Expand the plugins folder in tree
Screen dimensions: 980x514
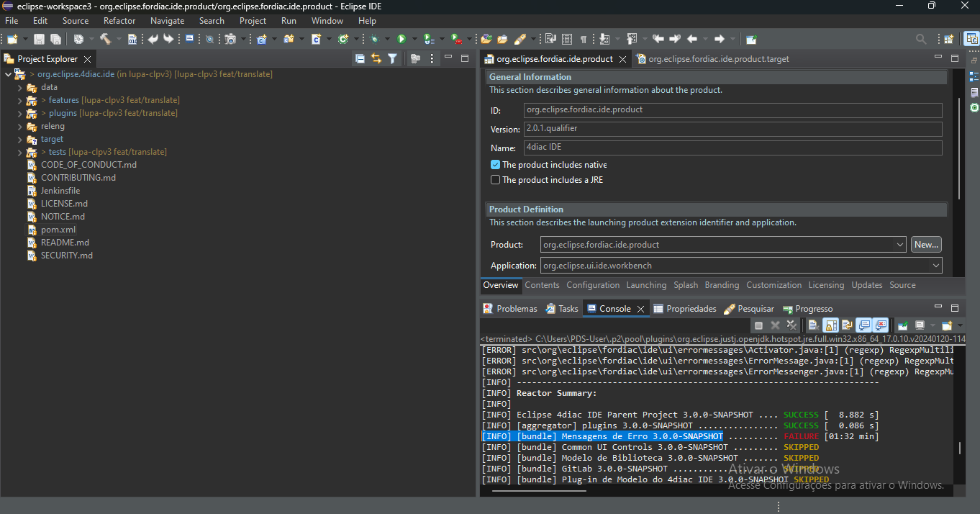pyautogui.click(x=20, y=114)
